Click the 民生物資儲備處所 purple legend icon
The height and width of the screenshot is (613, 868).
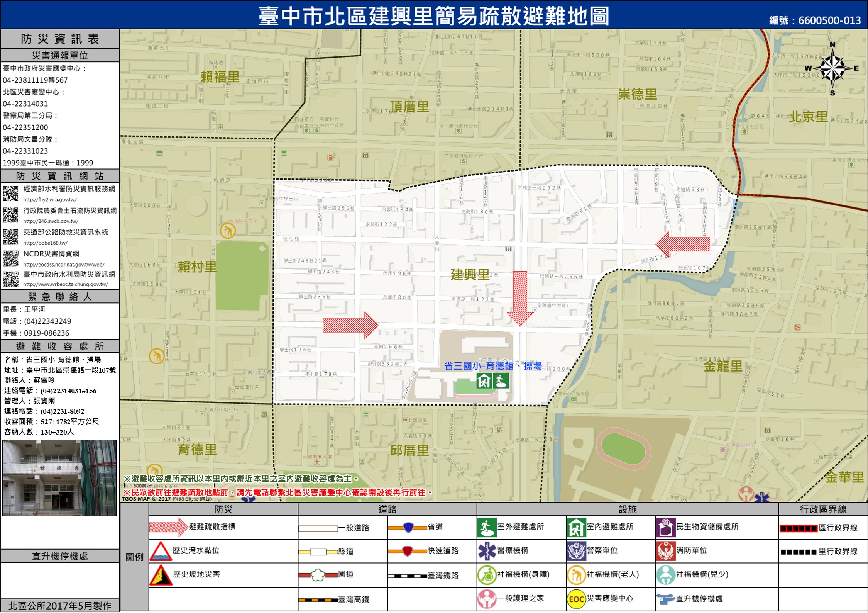point(666,528)
